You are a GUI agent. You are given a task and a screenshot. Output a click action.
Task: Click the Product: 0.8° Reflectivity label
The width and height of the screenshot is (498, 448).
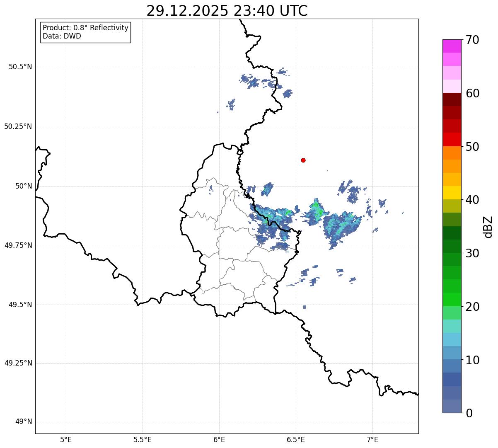(x=86, y=28)
